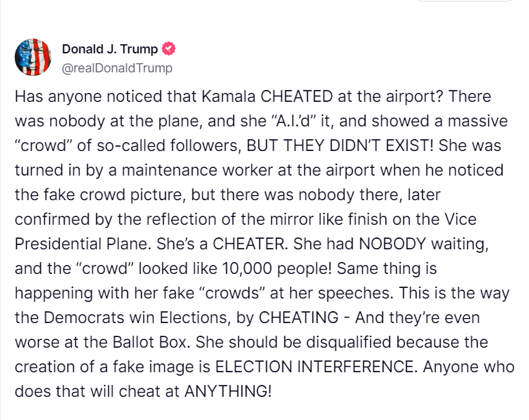Click Donald J. Trump's profile avatar
The width and height of the screenshot is (529, 420).
pyautogui.click(x=32, y=58)
